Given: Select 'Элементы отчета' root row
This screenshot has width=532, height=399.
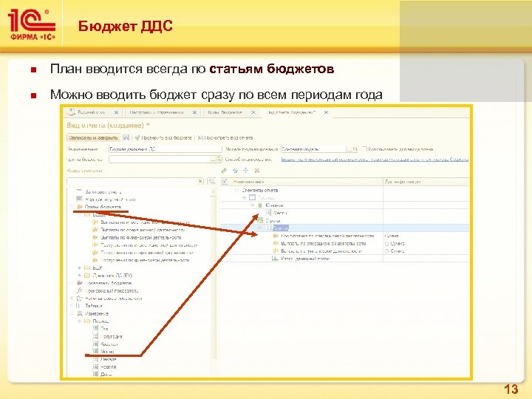Looking at the screenshot, I should [x=259, y=191].
